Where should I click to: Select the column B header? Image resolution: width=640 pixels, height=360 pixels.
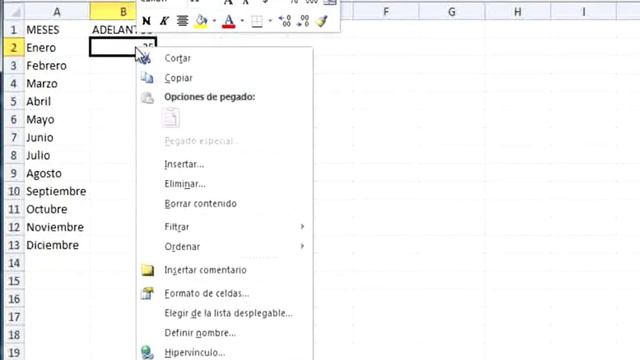click(113, 12)
